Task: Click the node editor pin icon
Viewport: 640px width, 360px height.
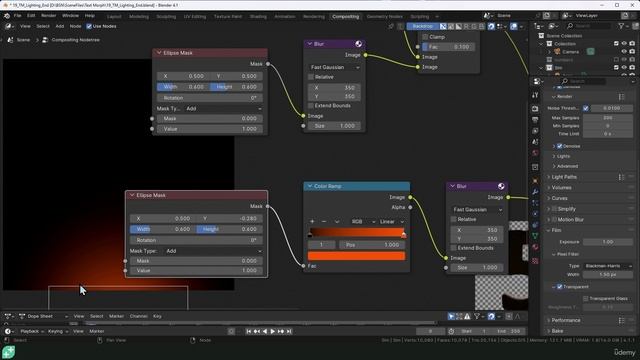Action: (391, 26)
